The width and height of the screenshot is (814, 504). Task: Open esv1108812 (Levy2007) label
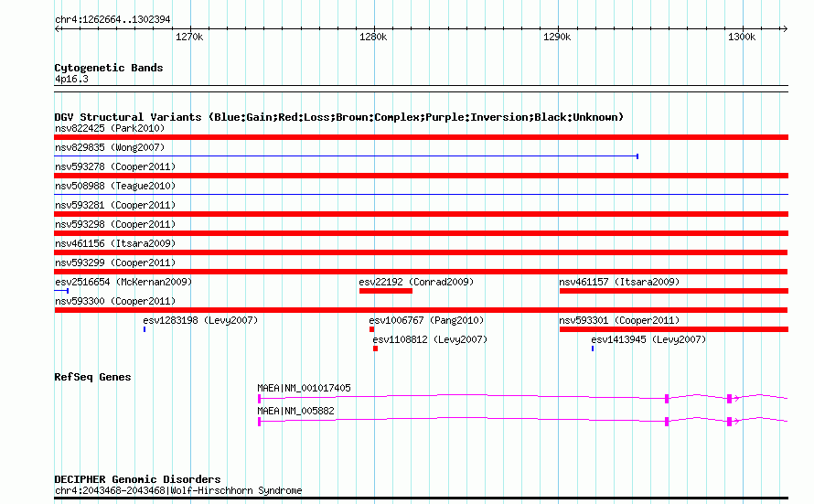tap(430, 339)
